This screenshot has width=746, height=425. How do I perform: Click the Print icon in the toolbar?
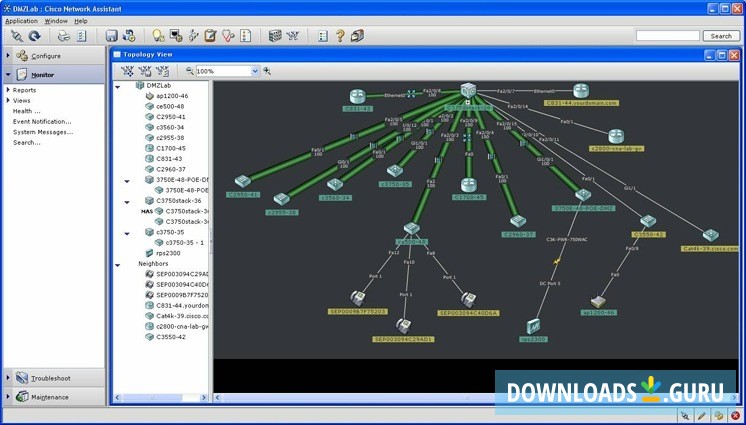(64, 36)
